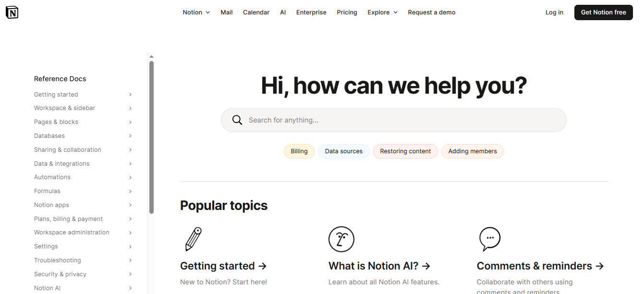Expand the Workspace & sidebar chevron
Screen dimensions: 644x294
click(x=130, y=108)
